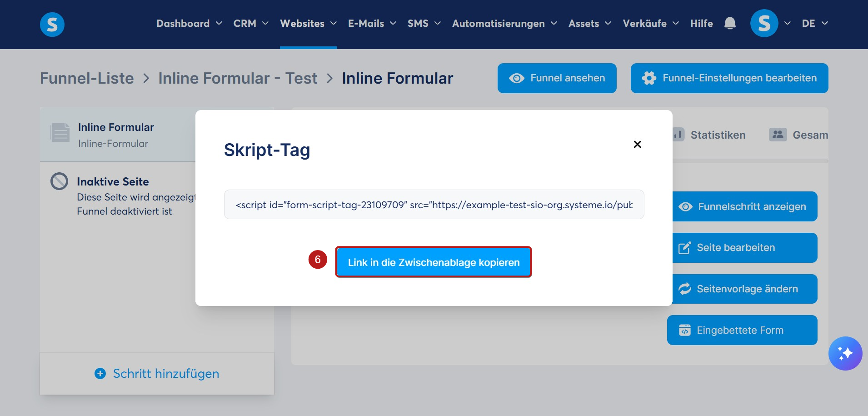
Task: Click the Seitenvorlage ändern button
Action: 745,289
